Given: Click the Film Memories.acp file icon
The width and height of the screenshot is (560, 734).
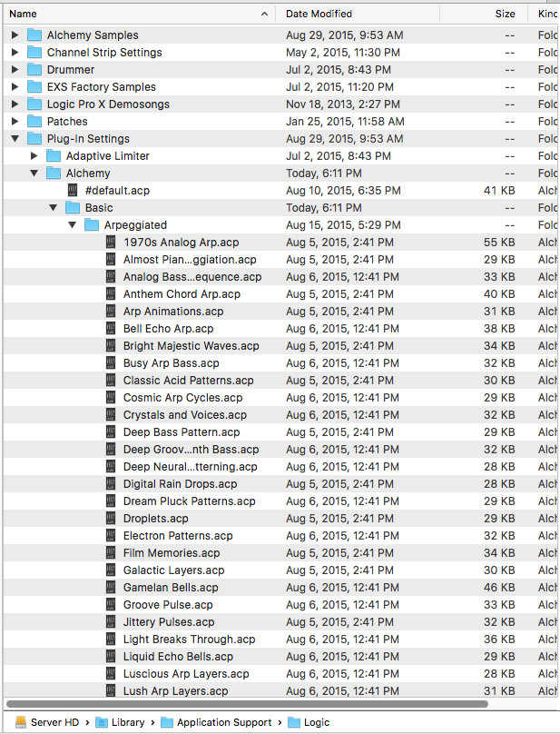Looking at the screenshot, I should 111,553.
